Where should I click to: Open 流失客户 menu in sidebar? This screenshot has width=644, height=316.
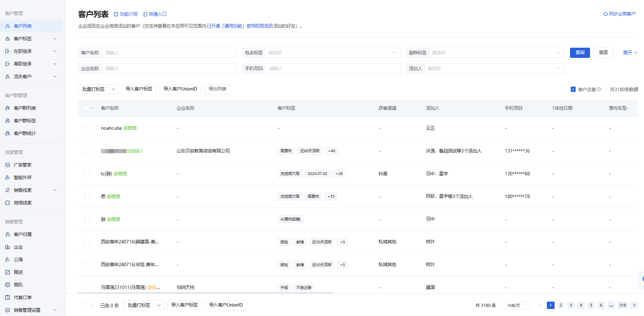(x=31, y=76)
